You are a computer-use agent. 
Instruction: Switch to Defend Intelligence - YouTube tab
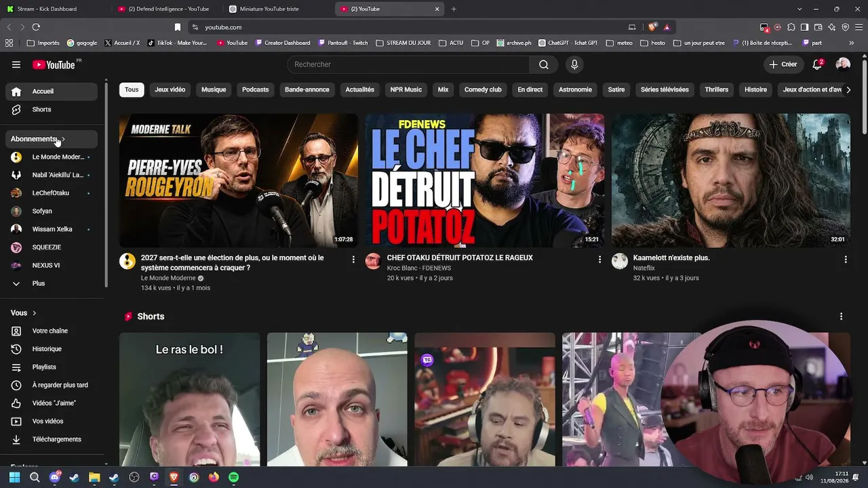click(167, 9)
